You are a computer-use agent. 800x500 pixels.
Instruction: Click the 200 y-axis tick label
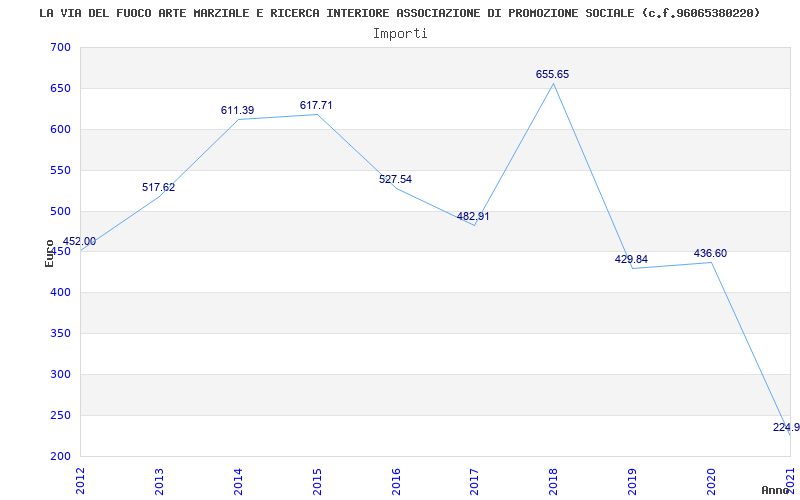tap(60, 456)
